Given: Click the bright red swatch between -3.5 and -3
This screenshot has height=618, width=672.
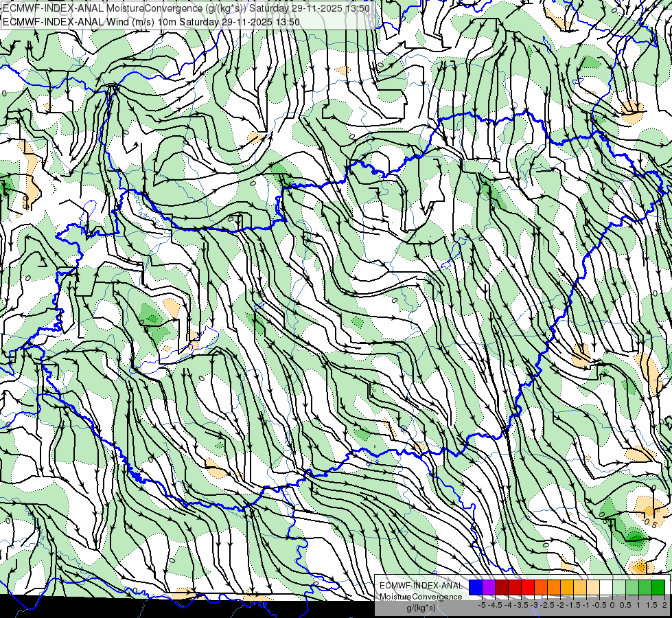Looking at the screenshot, I should click(x=528, y=588).
